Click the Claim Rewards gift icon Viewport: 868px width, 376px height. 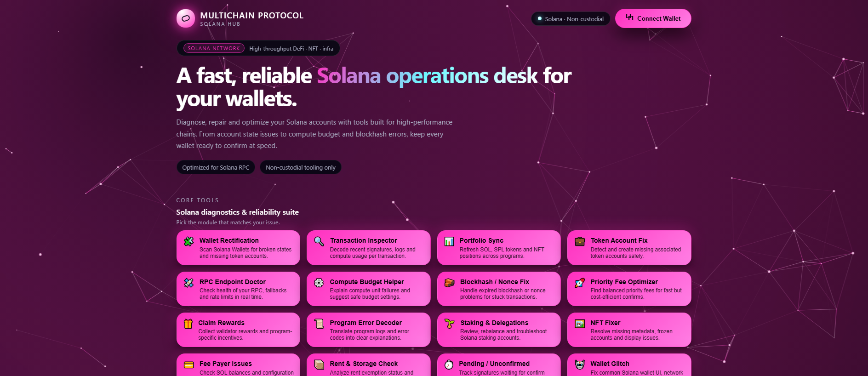(188, 324)
